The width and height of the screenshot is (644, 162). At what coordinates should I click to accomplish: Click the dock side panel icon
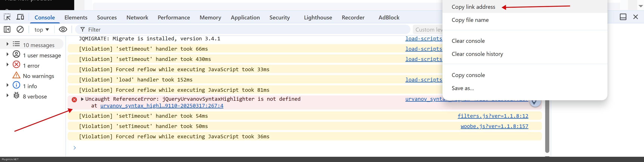click(623, 17)
